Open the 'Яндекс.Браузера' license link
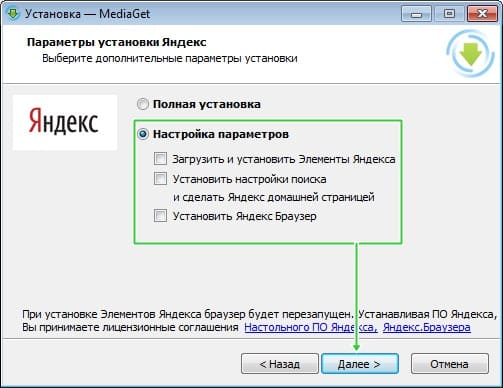The image size is (503, 388). pyautogui.click(x=427, y=327)
